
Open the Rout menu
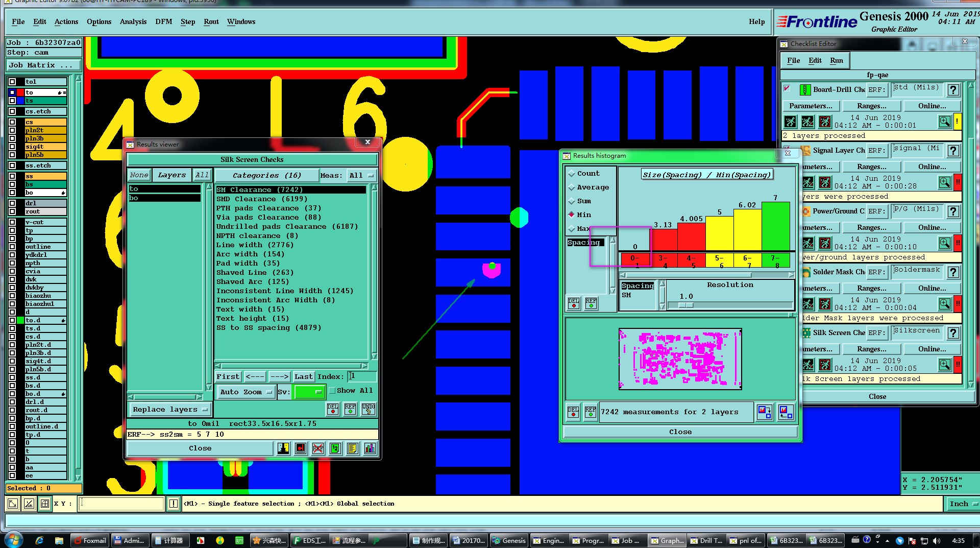[211, 21]
